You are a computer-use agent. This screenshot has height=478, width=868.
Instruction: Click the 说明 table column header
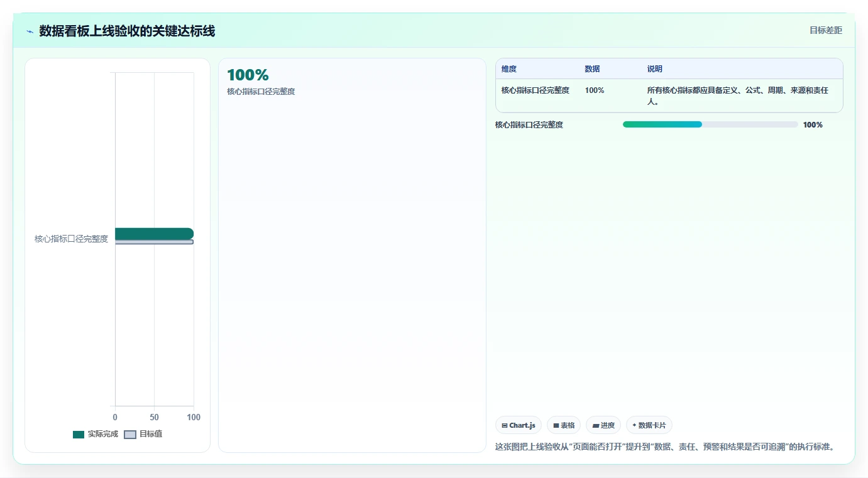pyautogui.click(x=655, y=69)
